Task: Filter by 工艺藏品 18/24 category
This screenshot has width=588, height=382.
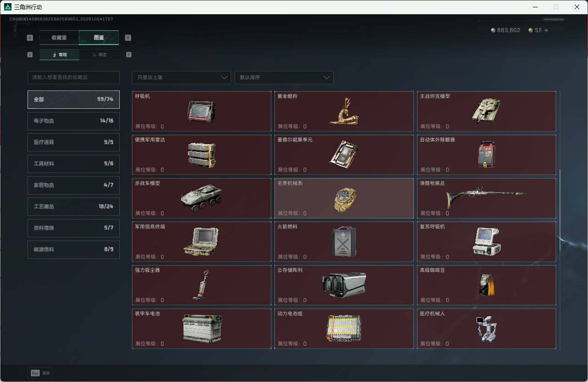Action: click(73, 207)
